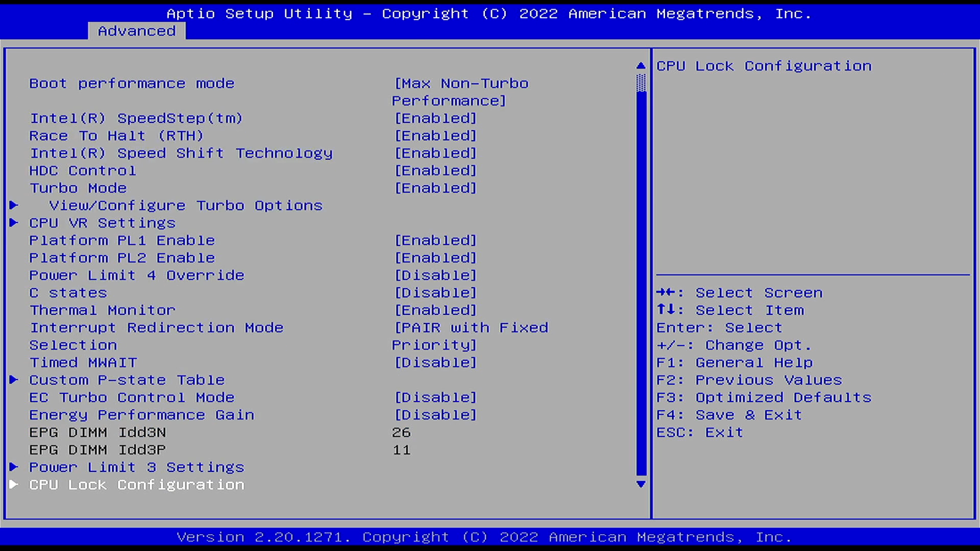Open Power Limit 3 Settings entry
The width and height of the screenshot is (980, 551).
(136, 467)
